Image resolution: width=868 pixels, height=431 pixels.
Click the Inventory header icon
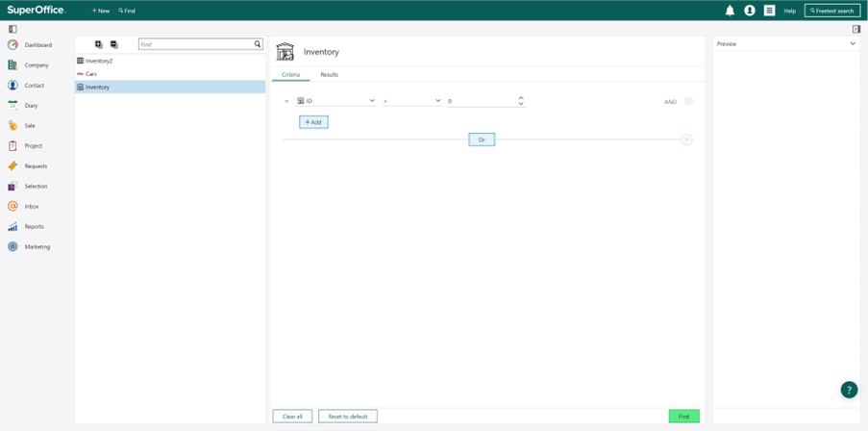(285, 51)
